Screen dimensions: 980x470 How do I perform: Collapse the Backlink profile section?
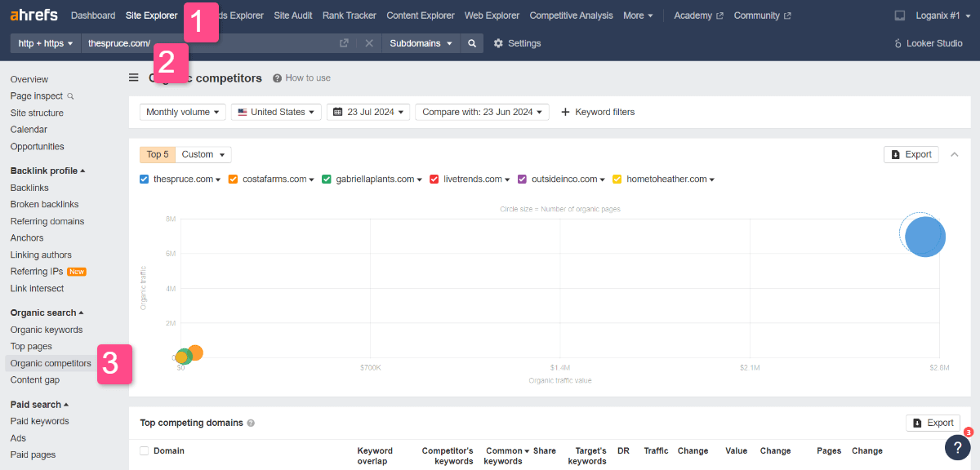pyautogui.click(x=47, y=171)
